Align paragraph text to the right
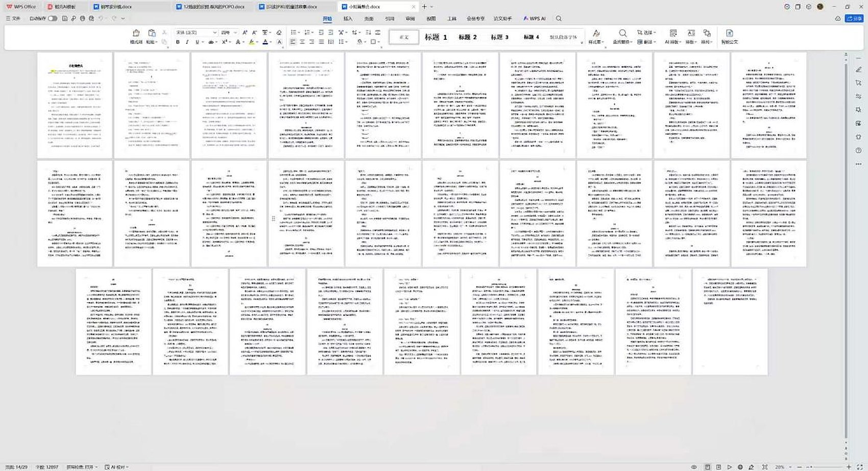This screenshot has width=868, height=471. pos(311,42)
